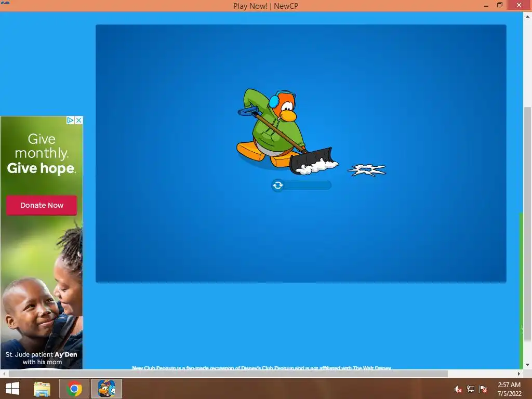
Task: Click the vertical scrollbar thumb
Action: 527,224
